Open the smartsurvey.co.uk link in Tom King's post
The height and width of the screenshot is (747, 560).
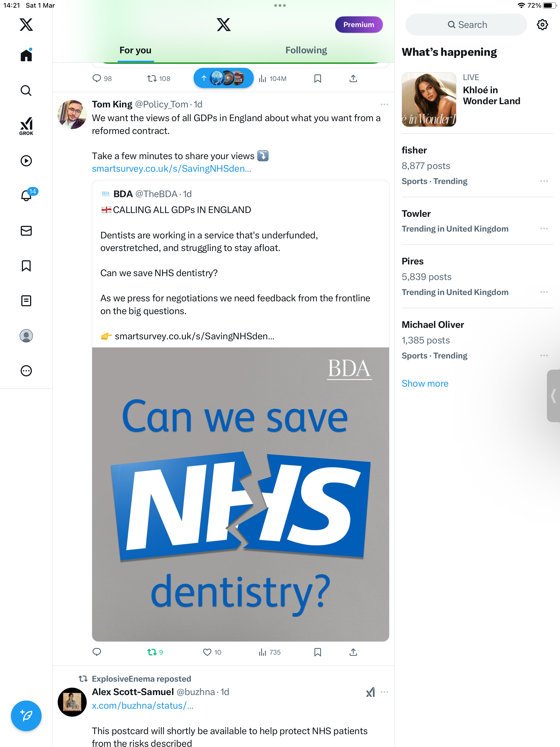pyautogui.click(x=171, y=168)
